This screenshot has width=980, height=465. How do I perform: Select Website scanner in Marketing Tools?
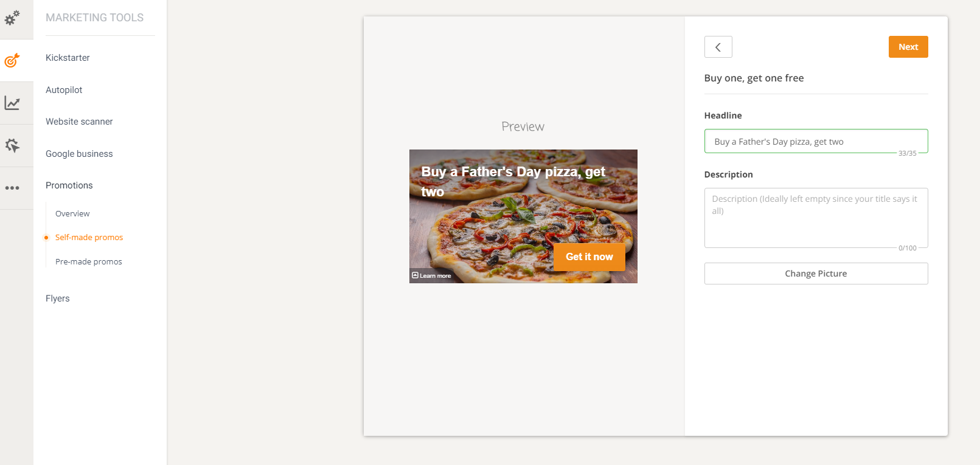tap(79, 122)
